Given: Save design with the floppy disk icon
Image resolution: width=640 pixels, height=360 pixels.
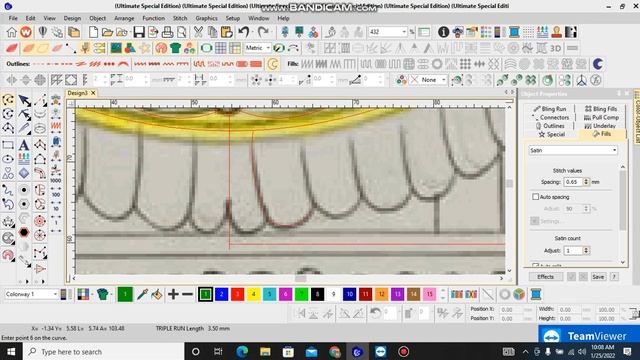Looking at the screenshot, I should (139, 32).
